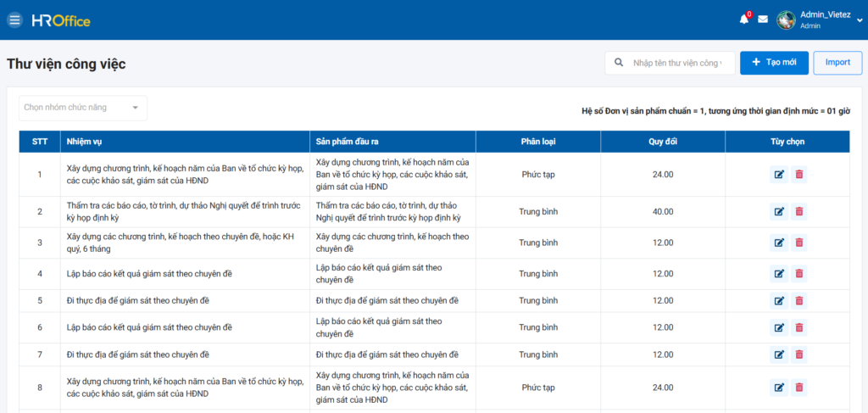Edit task in row 8
868x413 pixels.
pyautogui.click(x=778, y=388)
